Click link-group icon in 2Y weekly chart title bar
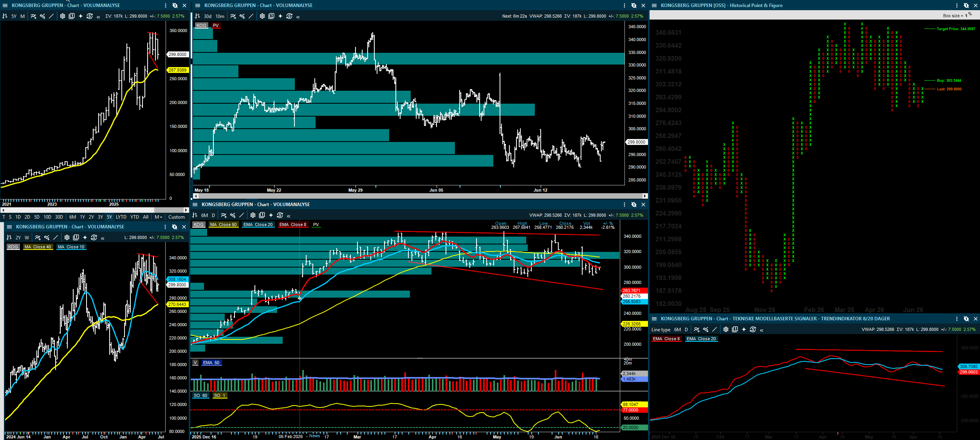Viewport: 980px width, 440px height. click(x=175, y=227)
